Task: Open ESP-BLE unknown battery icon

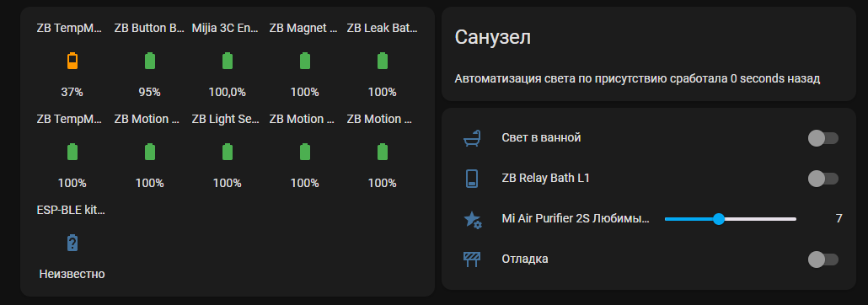Action: (72, 243)
